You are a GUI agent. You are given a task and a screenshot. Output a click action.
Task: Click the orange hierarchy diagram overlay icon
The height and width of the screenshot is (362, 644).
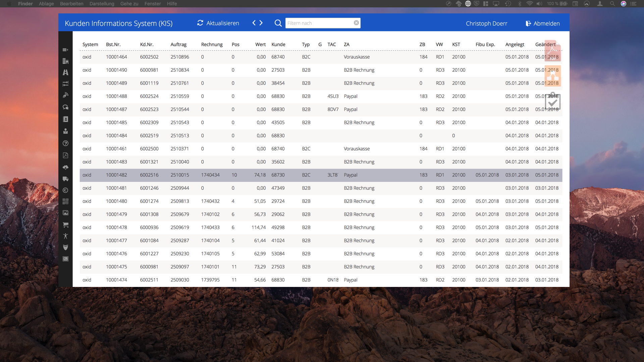tap(552, 76)
